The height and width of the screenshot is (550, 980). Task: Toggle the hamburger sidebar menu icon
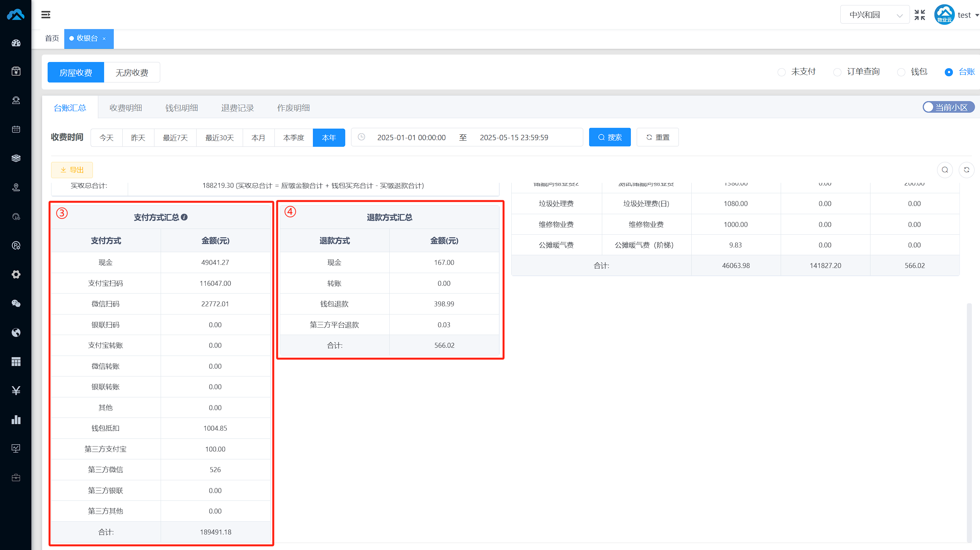click(46, 15)
